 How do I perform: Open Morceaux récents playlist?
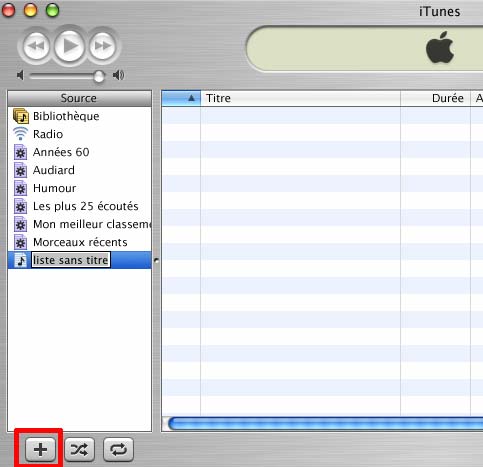(x=80, y=242)
